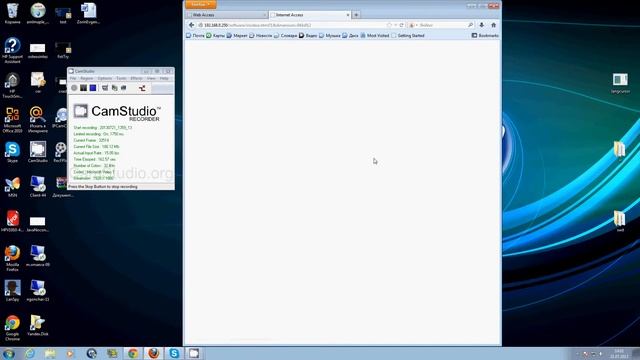Select the Google Chrome desktop shortcut
Viewport: 640px width, 360px height.
(12, 328)
